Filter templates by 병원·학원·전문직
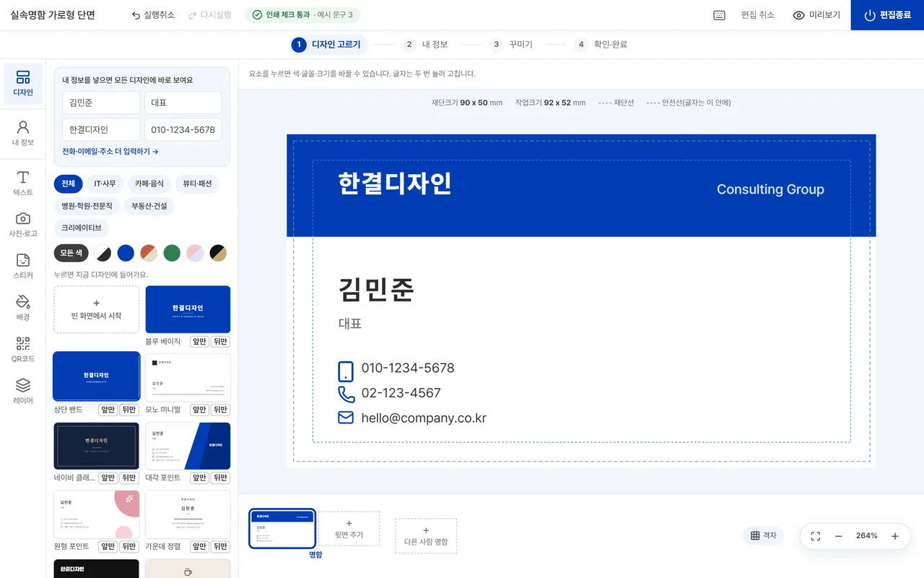The image size is (924, 578). point(87,207)
